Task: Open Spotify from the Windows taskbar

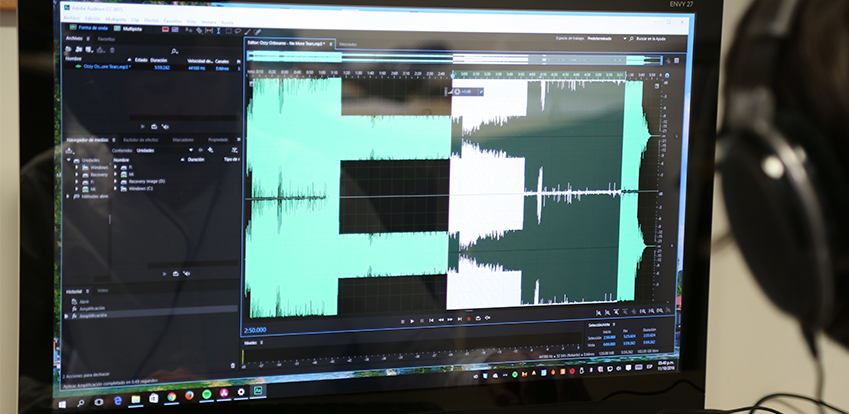Action: (206, 396)
